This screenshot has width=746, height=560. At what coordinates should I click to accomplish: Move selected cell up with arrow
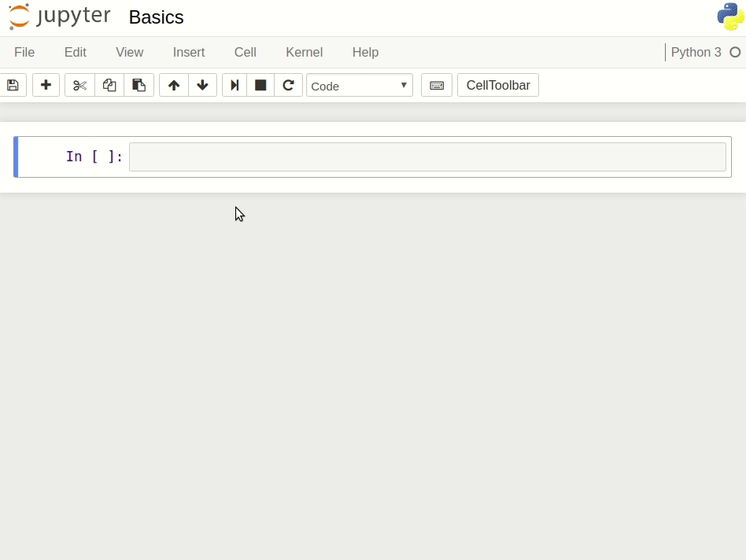[174, 85]
